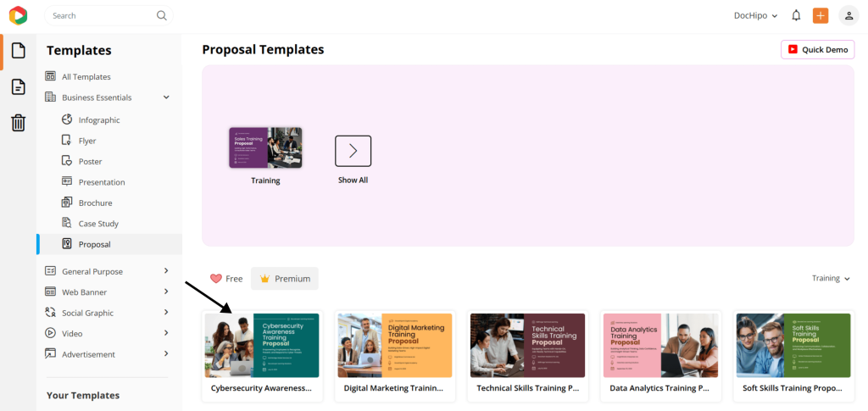Open Technical Skills Training Proposal thumbnail
The height and width of the screenshot is (411, 868).
[527, 345]
